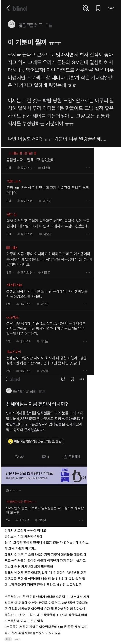The width and height of the screenshot is (122, 644).
Task: Tap the 공유하기 share button
Action: point(72,457)
